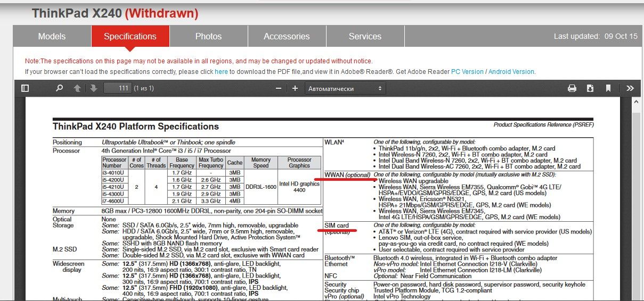Open the Services tab
Viewport: 644px width, 301px height.
pyautogui.click(x=365, y=36)
